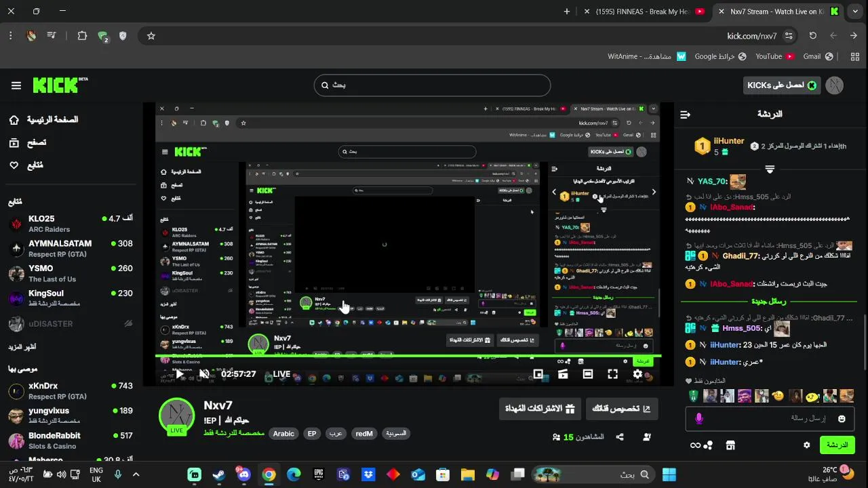Play the stream video
The image size is (868, 488).
click(180, 374)
